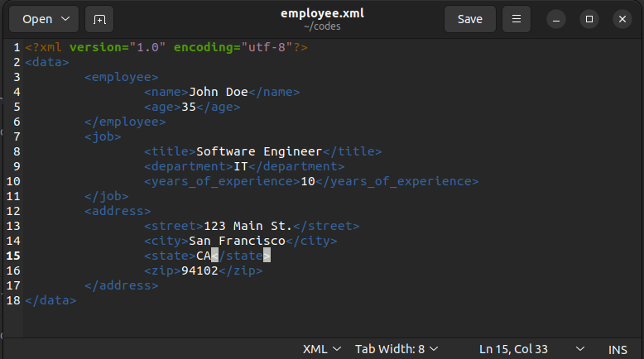This screenshot has width=644, height=359.
Task: Open the XML language selector
Action: click(x=322, y=349)
